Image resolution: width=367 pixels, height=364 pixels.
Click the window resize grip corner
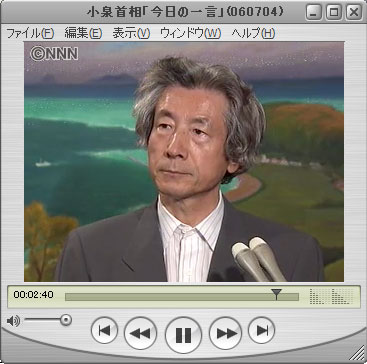click(x=358, y=354)
